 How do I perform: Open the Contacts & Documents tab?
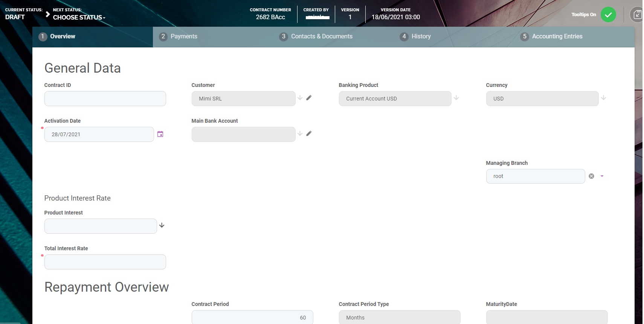pyautogui.click(x=321, y=37)
